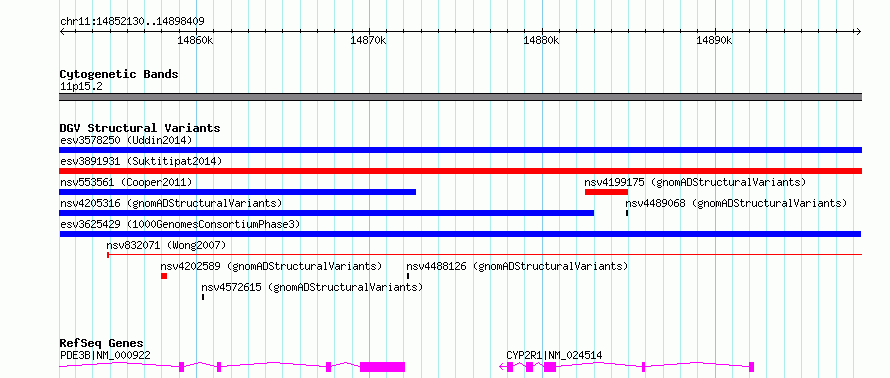Click the 14880k ruler label
The height and width of the screenshot is (378, 890).
tap(541, 41)
